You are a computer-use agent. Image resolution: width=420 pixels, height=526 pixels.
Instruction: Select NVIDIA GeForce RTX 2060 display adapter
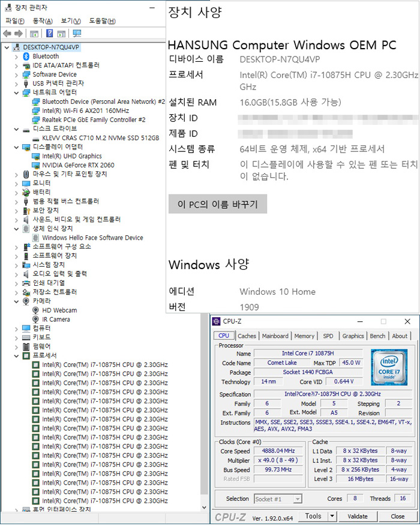[x=78, y=165]
